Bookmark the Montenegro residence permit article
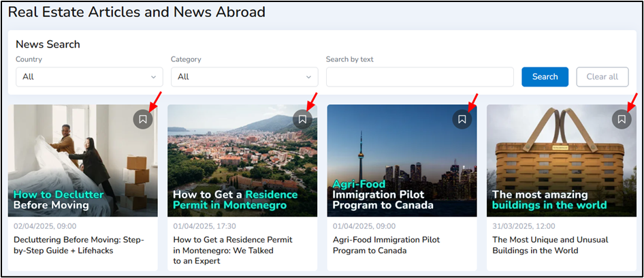The width and height of the screenshot is (644, 278). click(x=303, y=119)
